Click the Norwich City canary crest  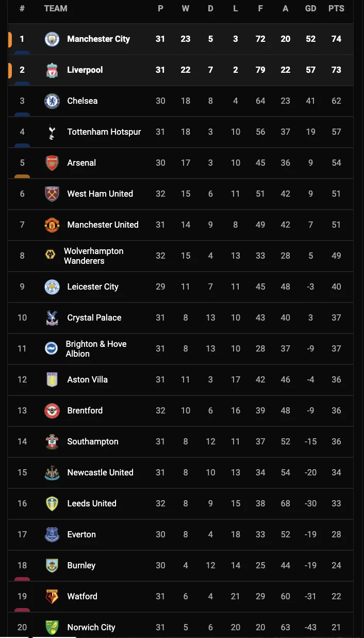point(52,628)
